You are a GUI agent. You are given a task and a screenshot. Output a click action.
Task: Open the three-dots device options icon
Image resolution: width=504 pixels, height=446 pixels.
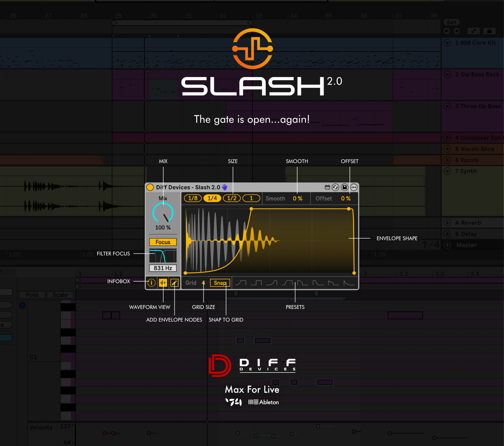[x=354, y=187]
